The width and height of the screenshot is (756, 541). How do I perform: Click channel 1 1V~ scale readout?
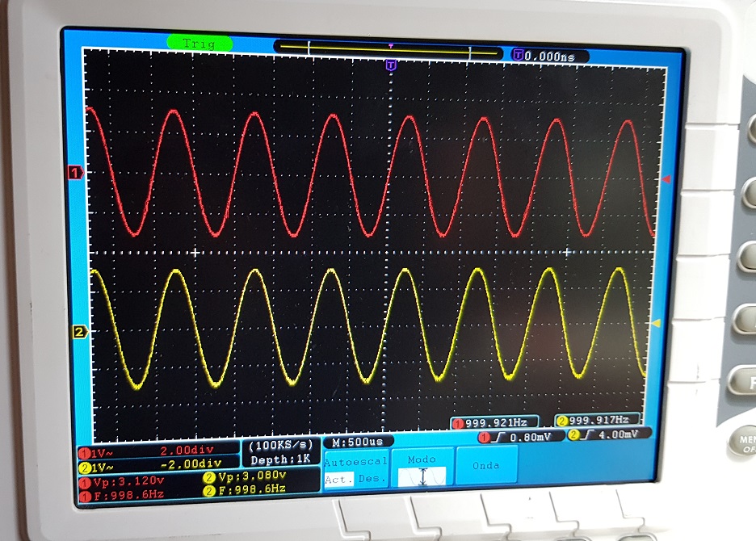(96, 453)
